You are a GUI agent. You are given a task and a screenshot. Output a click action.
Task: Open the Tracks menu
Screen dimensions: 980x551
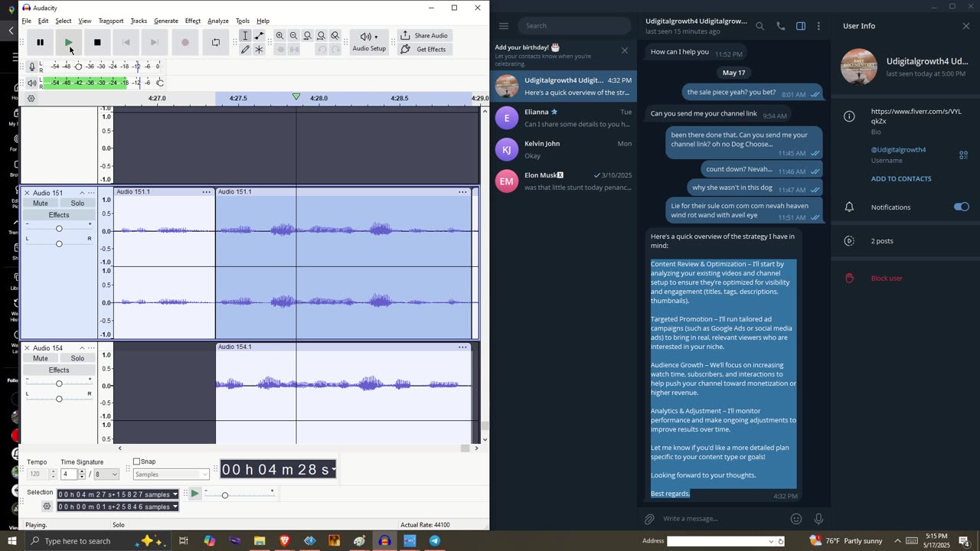[x=139, y=21]
